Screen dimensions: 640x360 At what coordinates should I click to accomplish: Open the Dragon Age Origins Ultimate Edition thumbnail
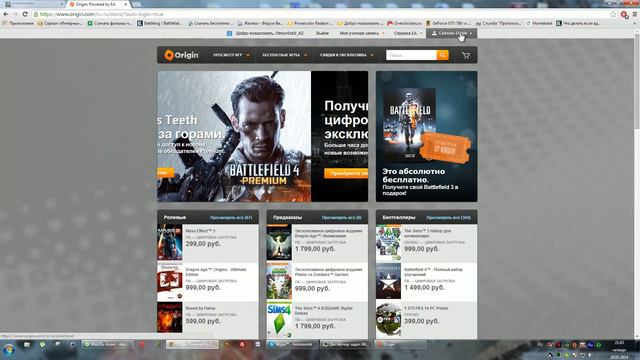tap(170, 282)
